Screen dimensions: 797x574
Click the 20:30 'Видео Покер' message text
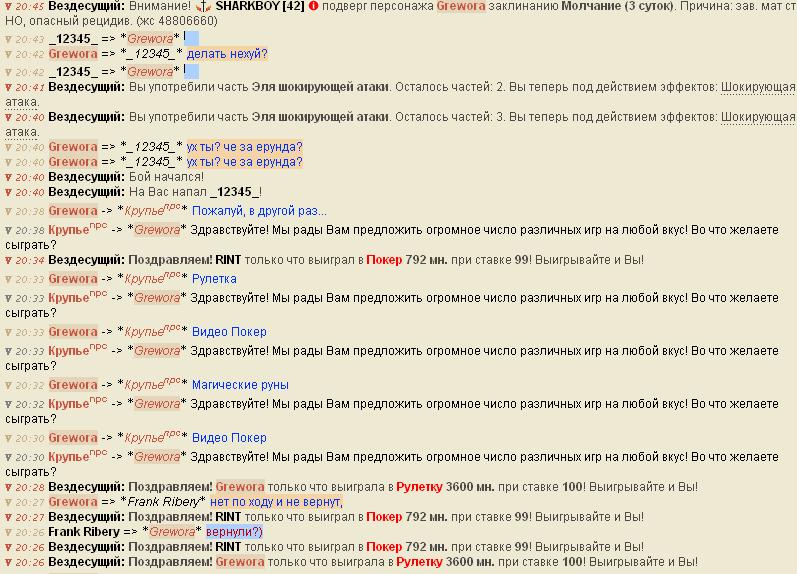pyautogui.click(x=229, y=438)
